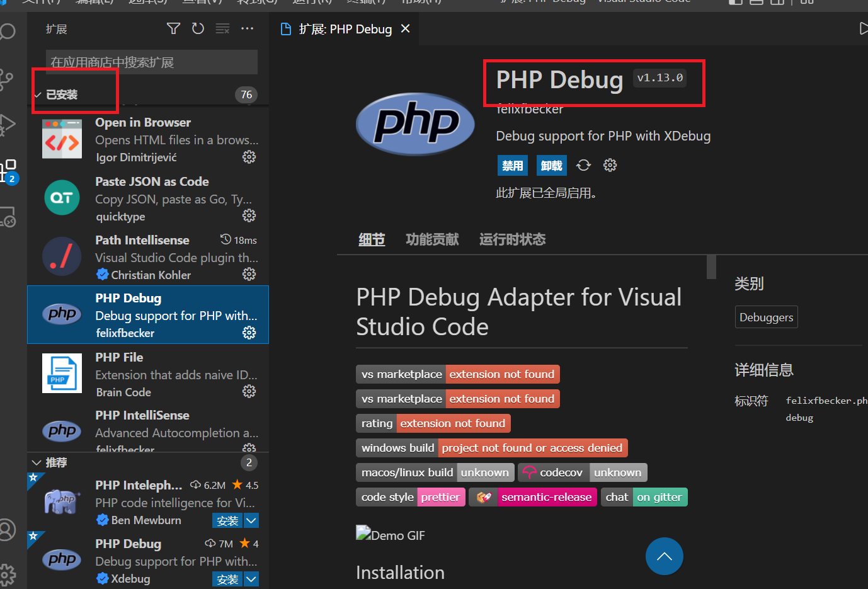Open manage gear on PHP Debug detail page
The image size is (868, 589).
(610, 165)
